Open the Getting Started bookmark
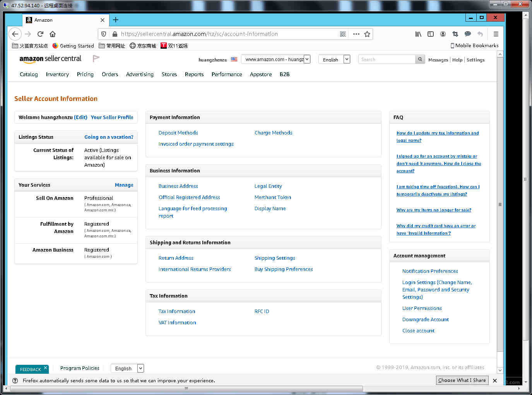The width and height of the screenshot is (532, 395). click(x=73, y=46)
